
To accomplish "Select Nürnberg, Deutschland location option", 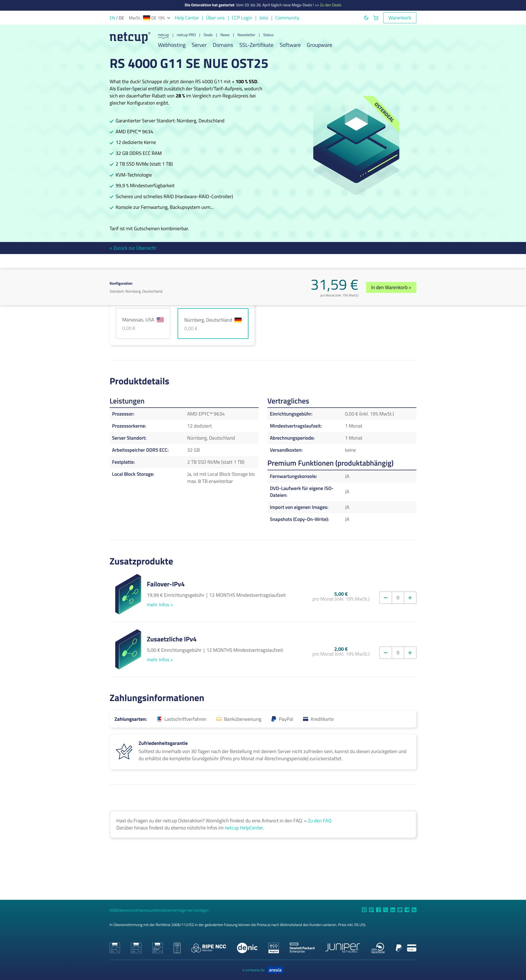I will pos(213,323).
